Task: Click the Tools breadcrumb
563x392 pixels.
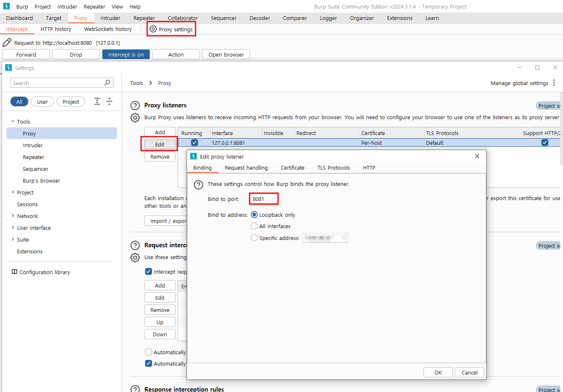Action: tap(137, 83)
